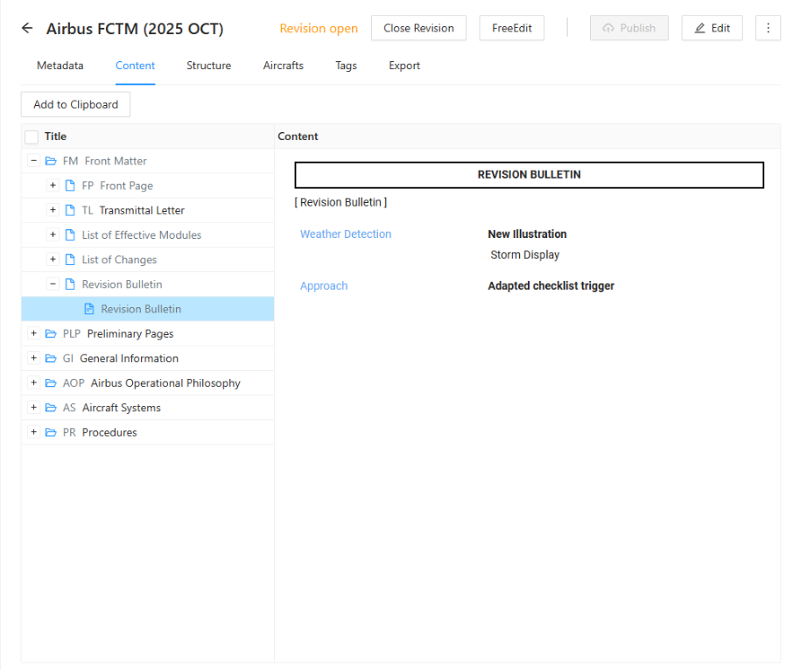Click the Aircraft Systems folder icon

coord(51,408)
